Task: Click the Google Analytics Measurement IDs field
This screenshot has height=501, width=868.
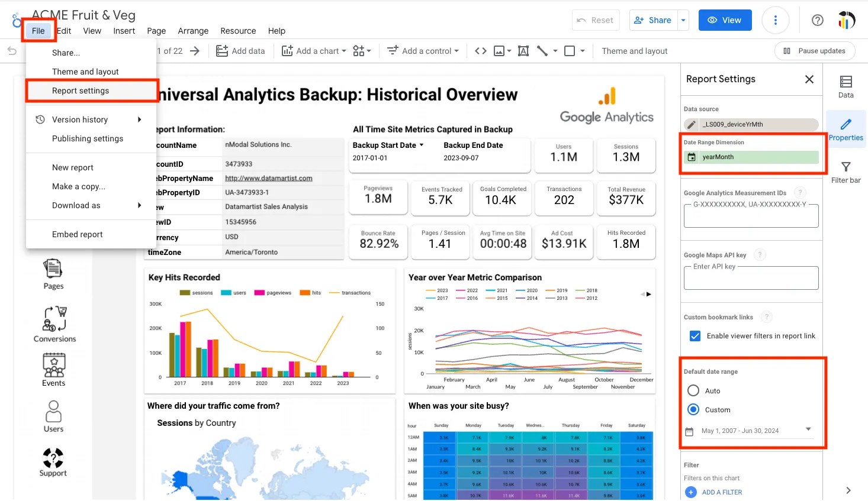Action: [x=750, y=215]
